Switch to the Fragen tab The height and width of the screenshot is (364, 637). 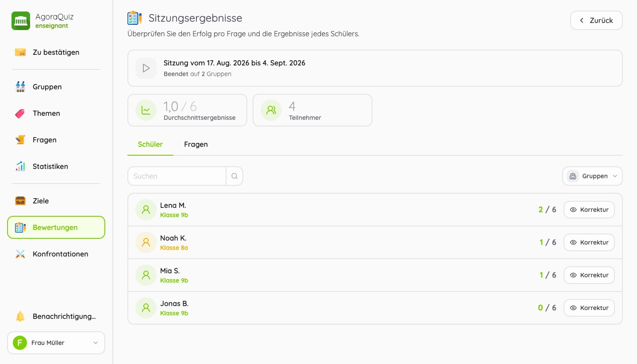(196, 144)
